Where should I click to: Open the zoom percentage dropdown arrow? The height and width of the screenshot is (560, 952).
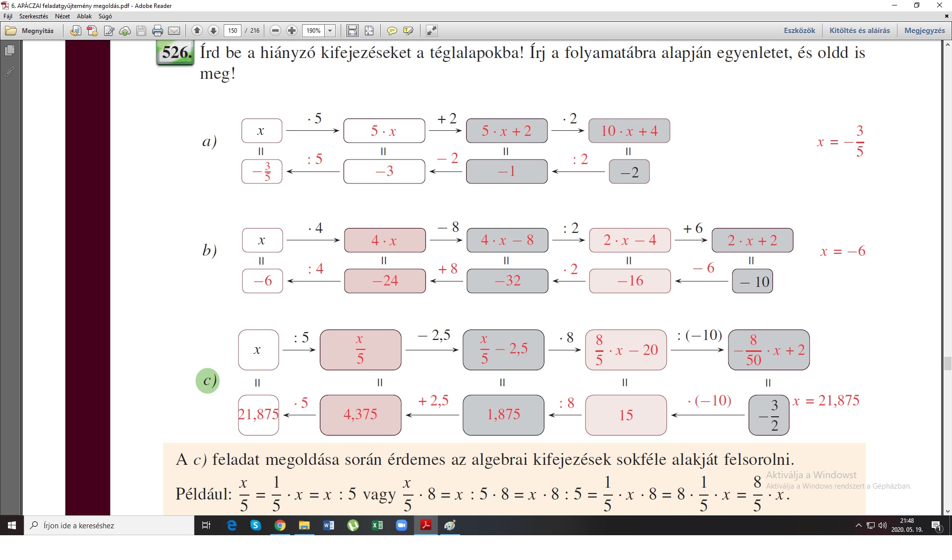[x=330, y=31]
